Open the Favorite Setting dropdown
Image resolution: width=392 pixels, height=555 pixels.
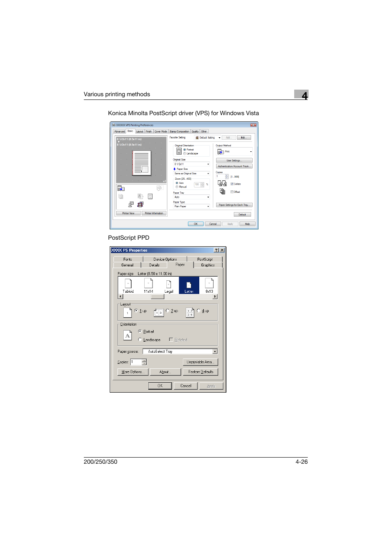click(208, 138)
